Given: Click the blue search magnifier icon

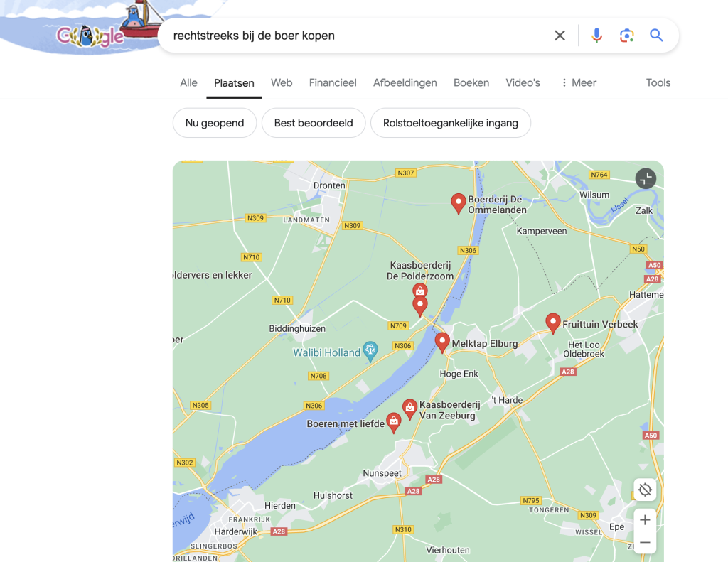Looking at the screenshot, I should [656, 36].
